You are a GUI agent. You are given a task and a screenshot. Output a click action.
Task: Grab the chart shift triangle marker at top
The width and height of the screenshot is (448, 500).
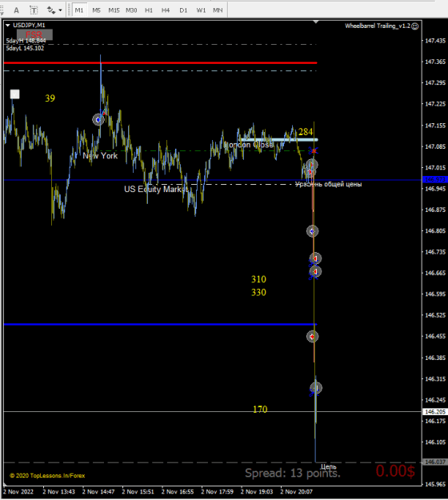pyautogui.click(x=316, y=22)
